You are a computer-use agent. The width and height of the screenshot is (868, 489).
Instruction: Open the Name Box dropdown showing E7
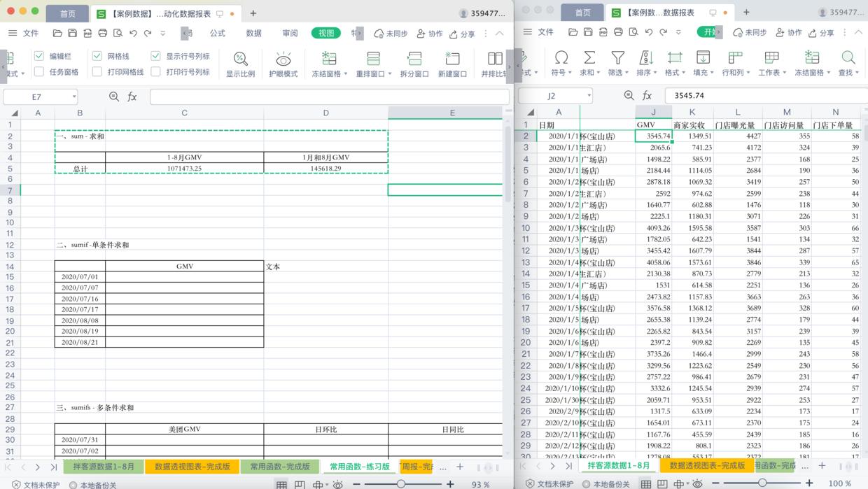pos(76,97)
